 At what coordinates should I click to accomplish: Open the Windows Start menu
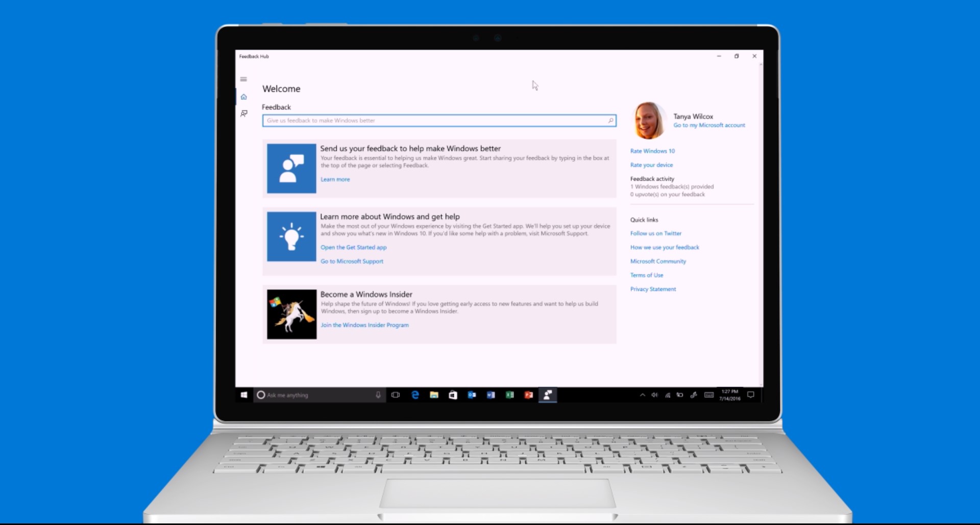(244, 395)
